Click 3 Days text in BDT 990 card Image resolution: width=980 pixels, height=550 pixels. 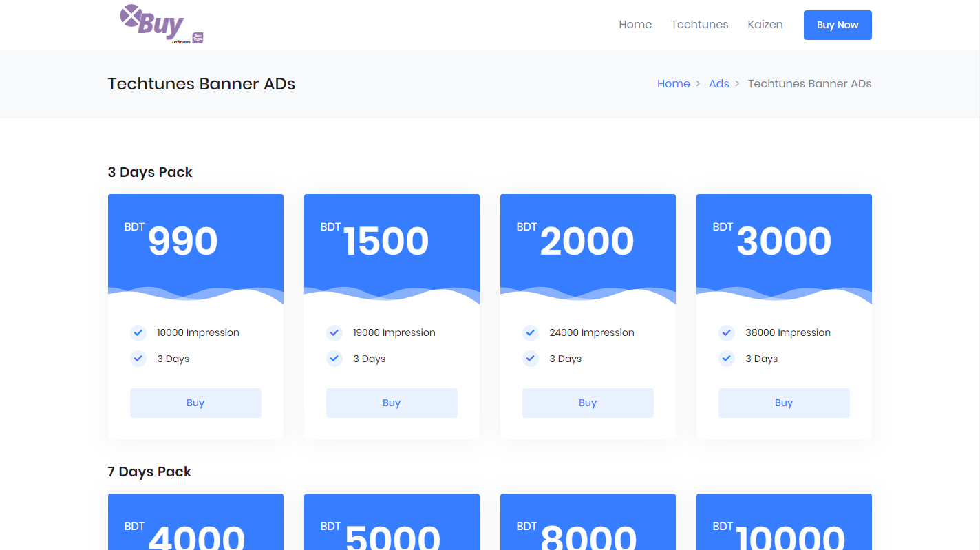[x=173, y=359]
